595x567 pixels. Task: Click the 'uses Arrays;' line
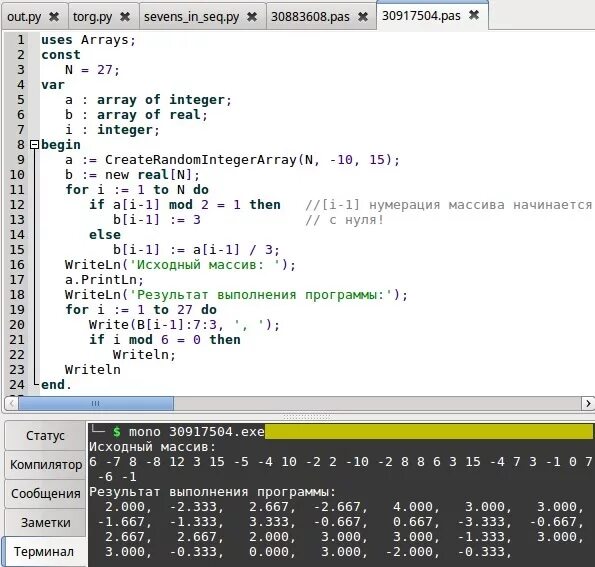pos(88,40)
